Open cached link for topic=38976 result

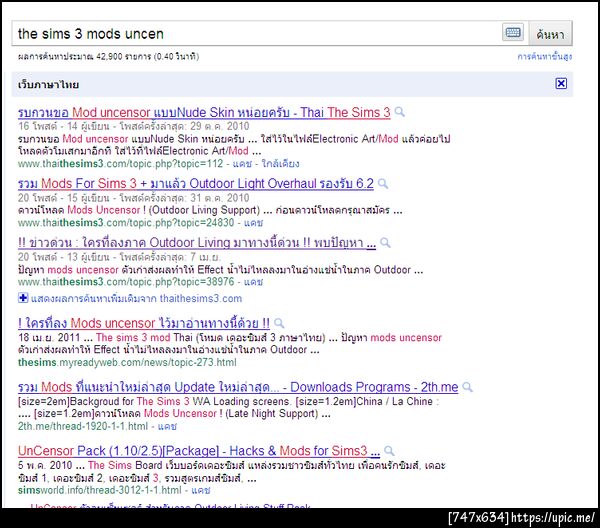pyautogui.click(x=253, y=282)
